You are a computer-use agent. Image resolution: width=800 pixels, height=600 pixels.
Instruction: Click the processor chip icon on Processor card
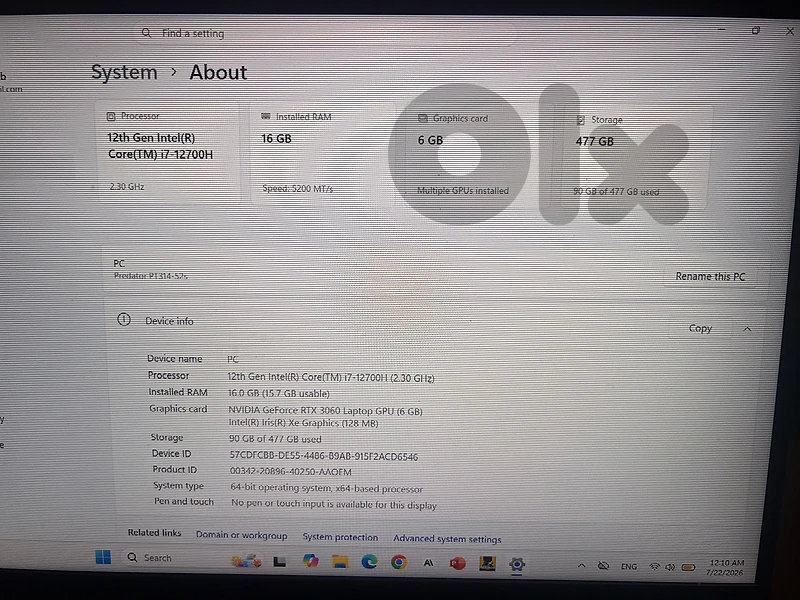pos(111,116)
